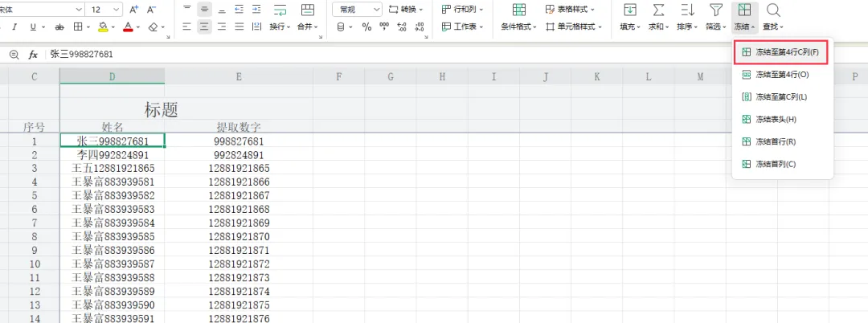Screen dimensions: 868x323
Task: Choose 冻结至第4行(O) menu item
Action: [782, 74]
